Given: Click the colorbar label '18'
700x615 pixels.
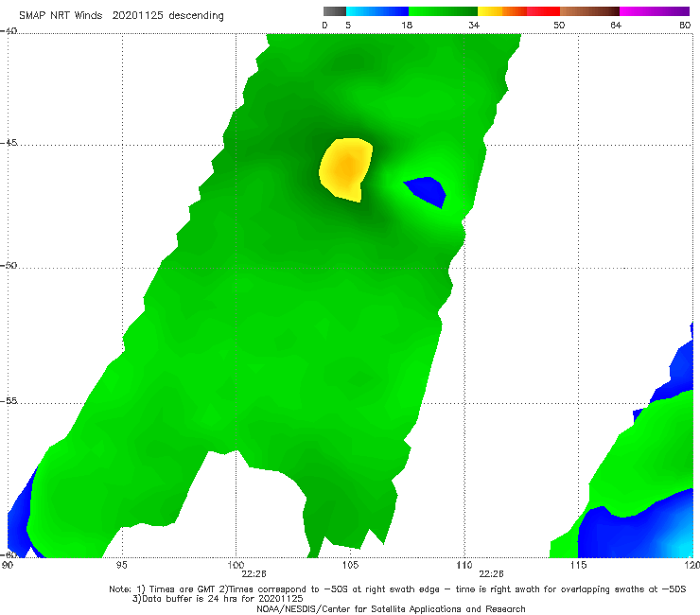Looking at the screenshot, I should point(407,26).
